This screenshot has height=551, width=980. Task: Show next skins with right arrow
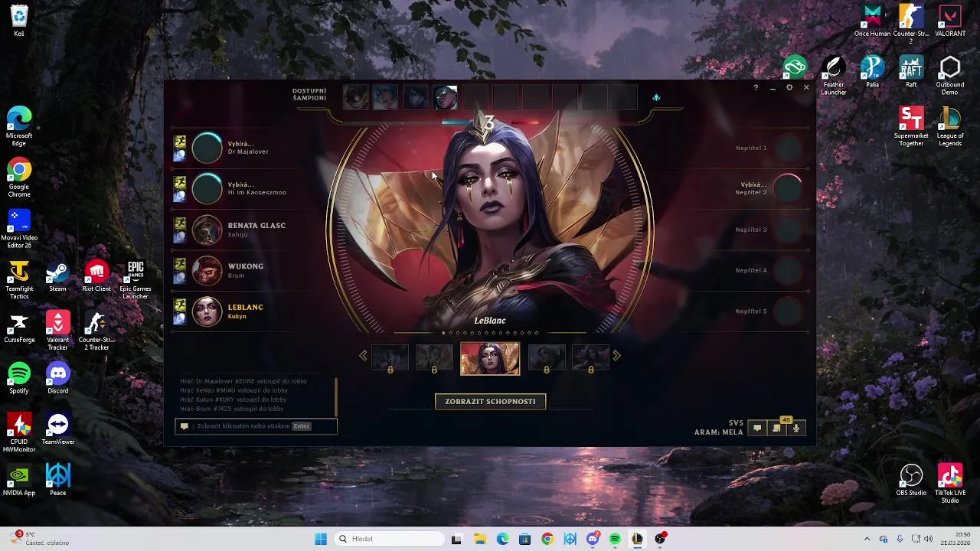pyautogui.click(x=617, y=356)
